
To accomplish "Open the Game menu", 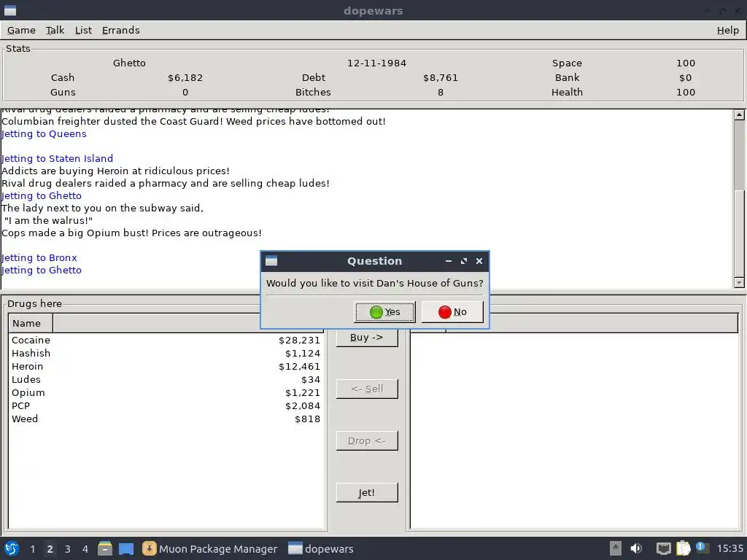I will tap(21, 30).
